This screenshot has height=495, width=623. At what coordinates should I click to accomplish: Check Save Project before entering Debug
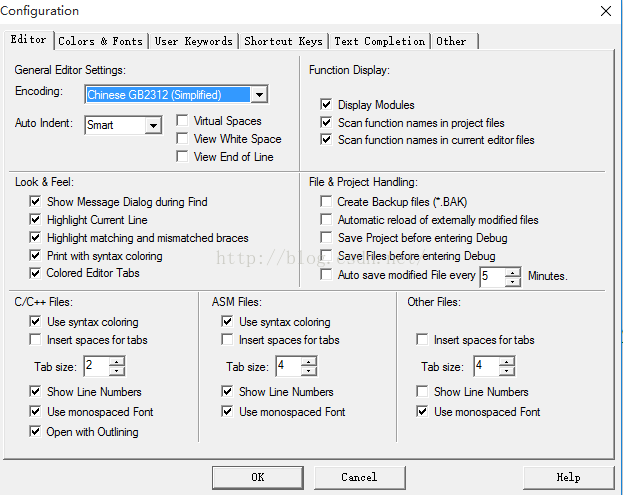(326, 238)
